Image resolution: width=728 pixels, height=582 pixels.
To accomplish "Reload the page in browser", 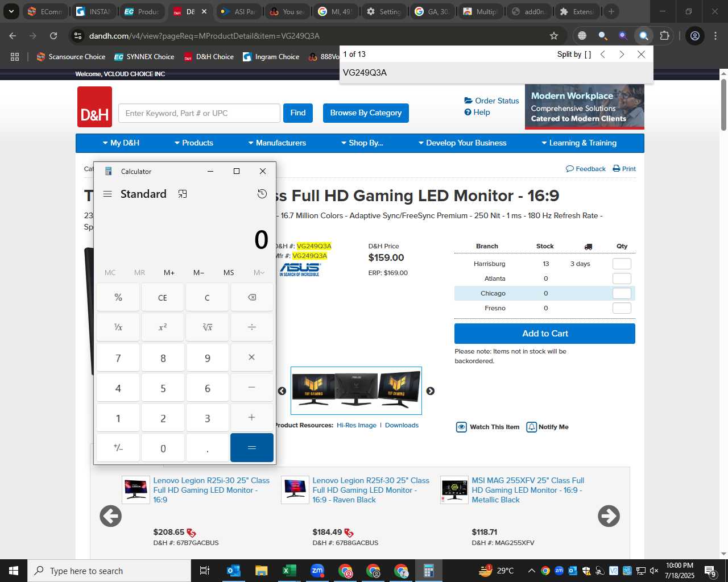I will pyautogui.click(x=53, y=36).
